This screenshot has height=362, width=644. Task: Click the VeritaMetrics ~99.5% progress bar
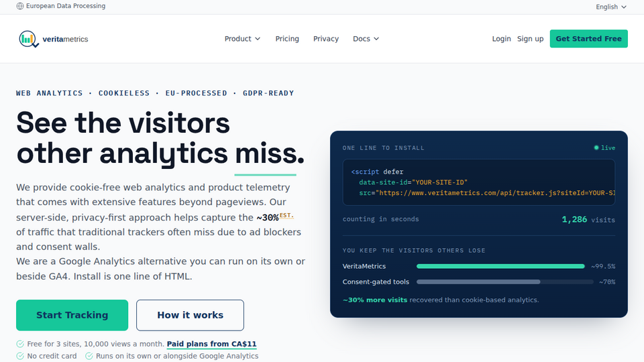[500, 266]
